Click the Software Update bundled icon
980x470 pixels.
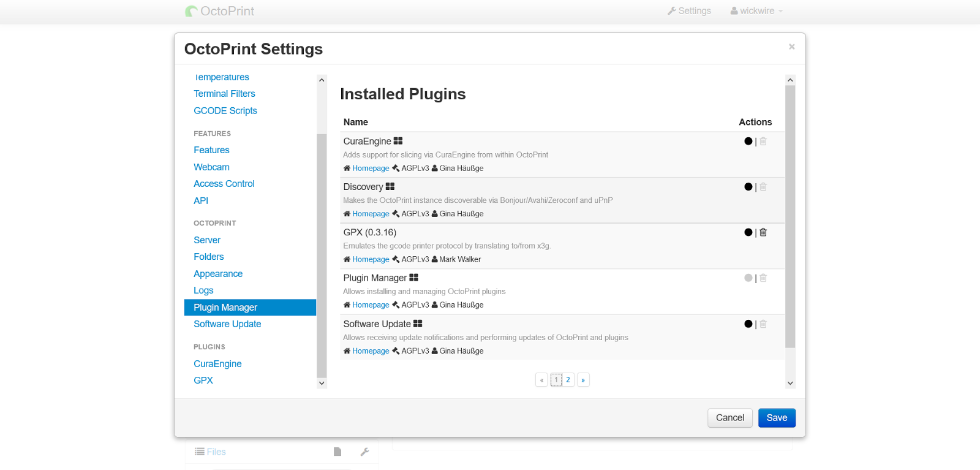(418, 324)
